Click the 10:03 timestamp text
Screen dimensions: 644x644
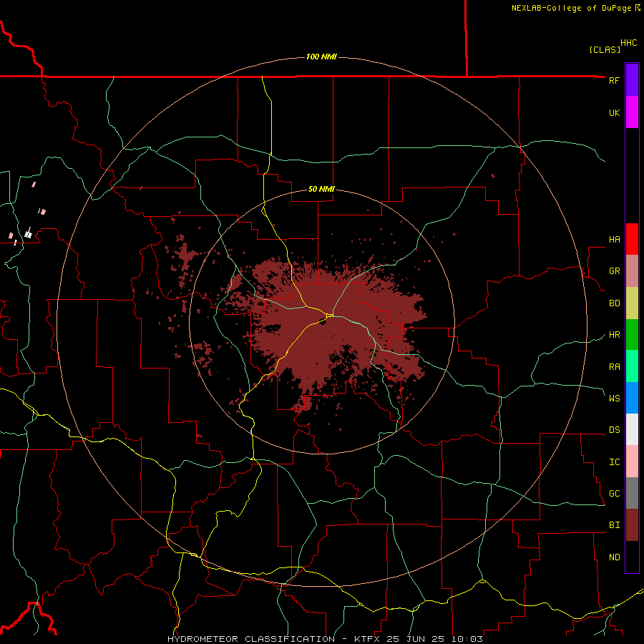pos(467,639)
